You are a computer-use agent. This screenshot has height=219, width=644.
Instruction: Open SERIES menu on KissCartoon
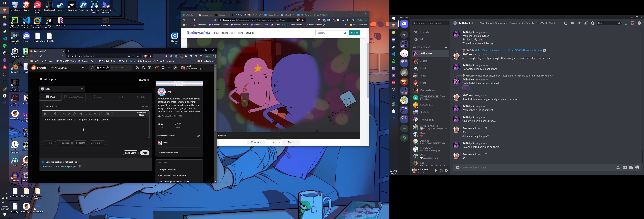pyautogui.click(x=233, y=33)
